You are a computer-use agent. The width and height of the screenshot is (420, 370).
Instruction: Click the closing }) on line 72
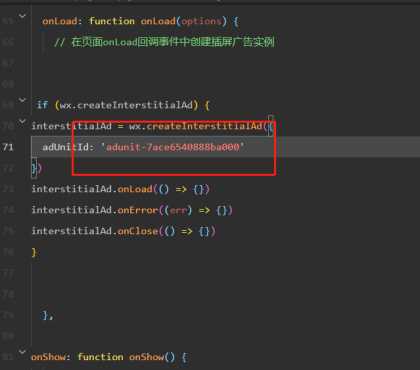[x=37, y=168]
